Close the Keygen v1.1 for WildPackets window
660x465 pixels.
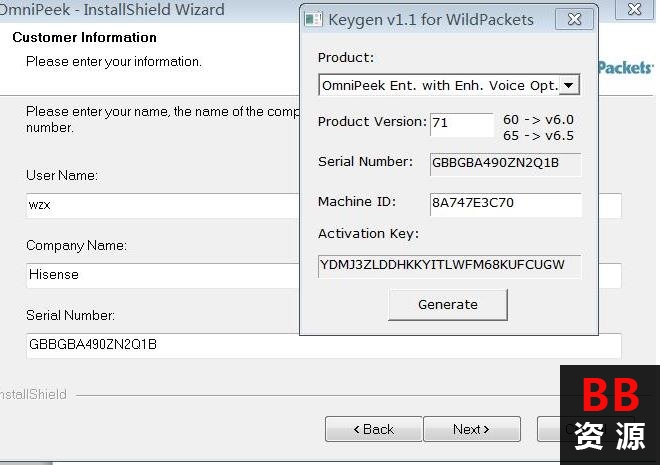[x=574, y=19]
